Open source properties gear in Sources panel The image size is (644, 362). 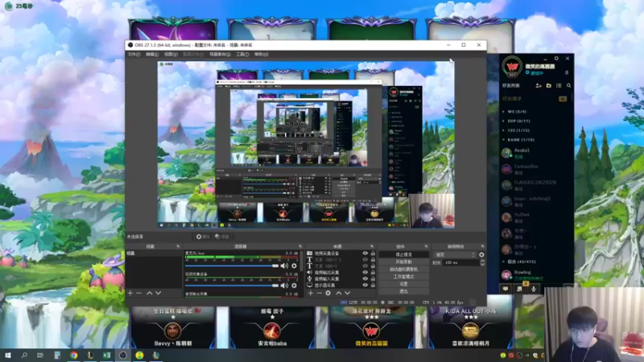pos(328,293)
